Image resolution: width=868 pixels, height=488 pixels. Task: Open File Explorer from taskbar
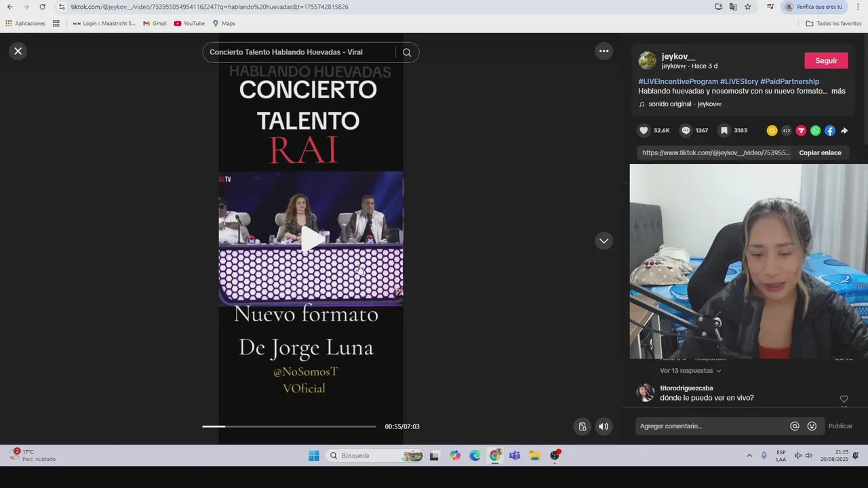coord(534,455)
